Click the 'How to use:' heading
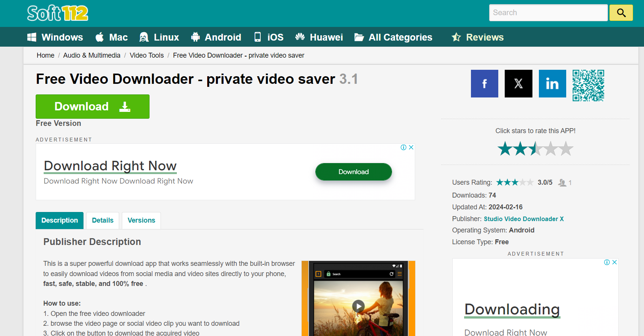Viewport: 644px width, 336px height. [62, 303]
